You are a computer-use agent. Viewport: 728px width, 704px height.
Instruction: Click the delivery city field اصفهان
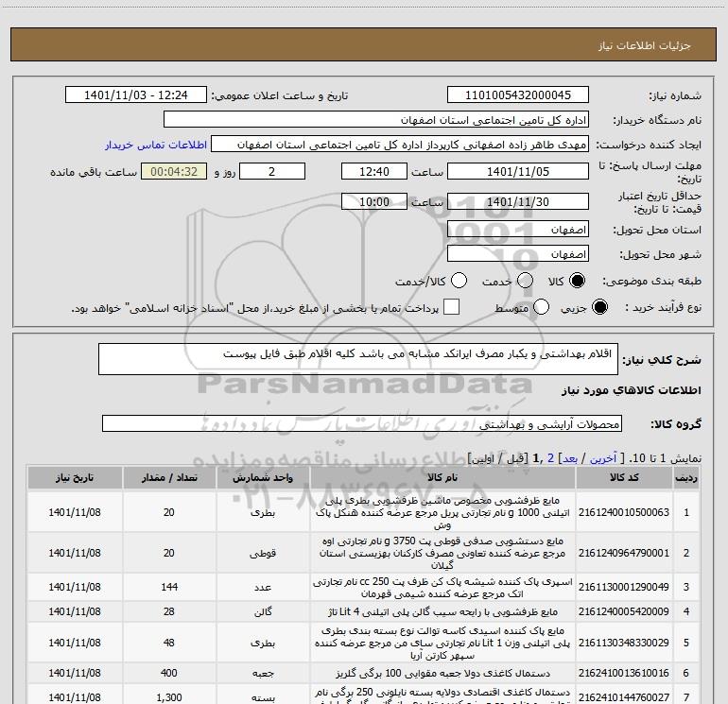tap(518, 253)
